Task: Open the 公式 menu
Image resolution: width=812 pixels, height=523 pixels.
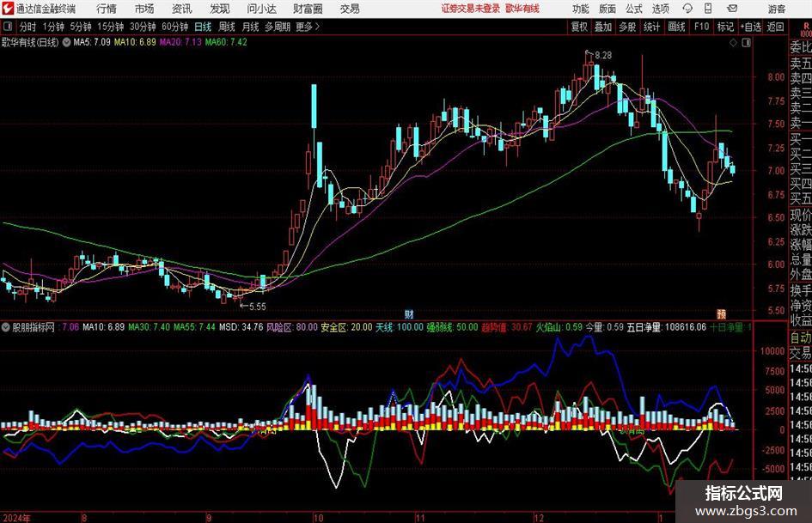Action: (x=633, y=9)
